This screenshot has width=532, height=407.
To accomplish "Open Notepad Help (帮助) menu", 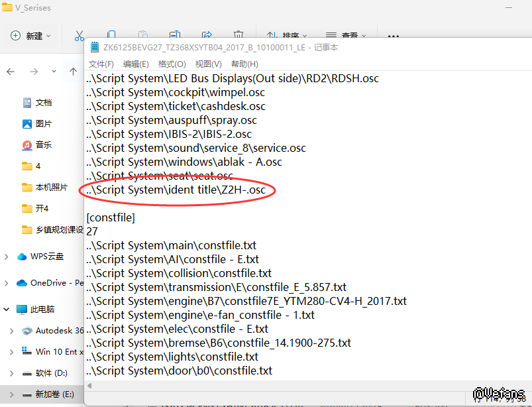I will tap(244, 64).
